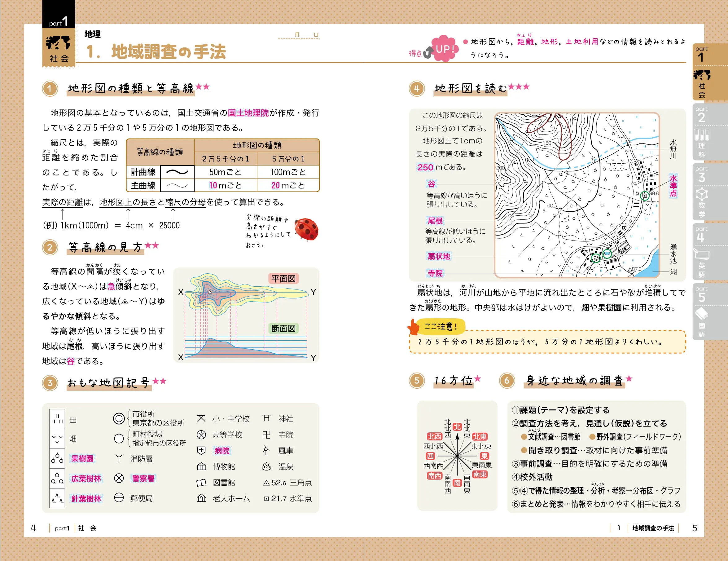Switch to the part 3 数学 side tab
728x561 pixels.
click(x=710, y=192)
